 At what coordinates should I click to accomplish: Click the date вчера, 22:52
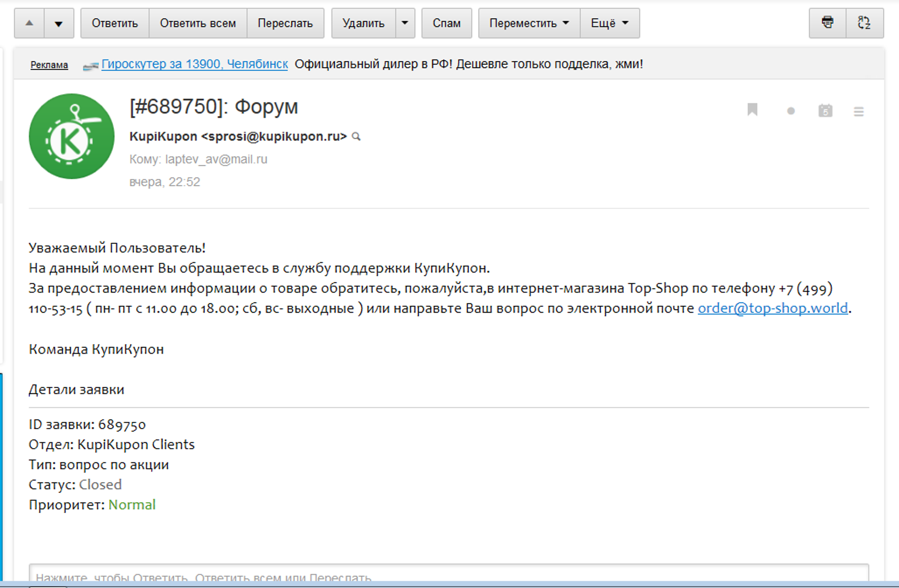[165, 182]
